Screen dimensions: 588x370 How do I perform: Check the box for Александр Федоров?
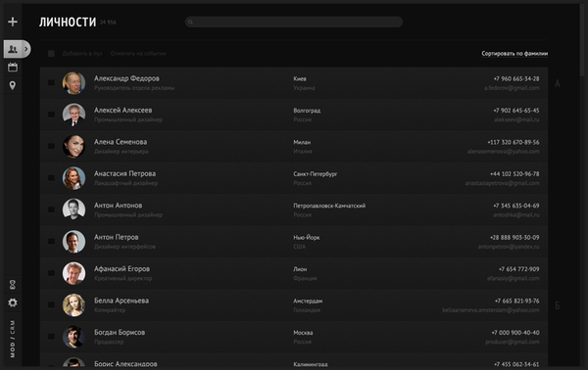[x=51, y=83]
